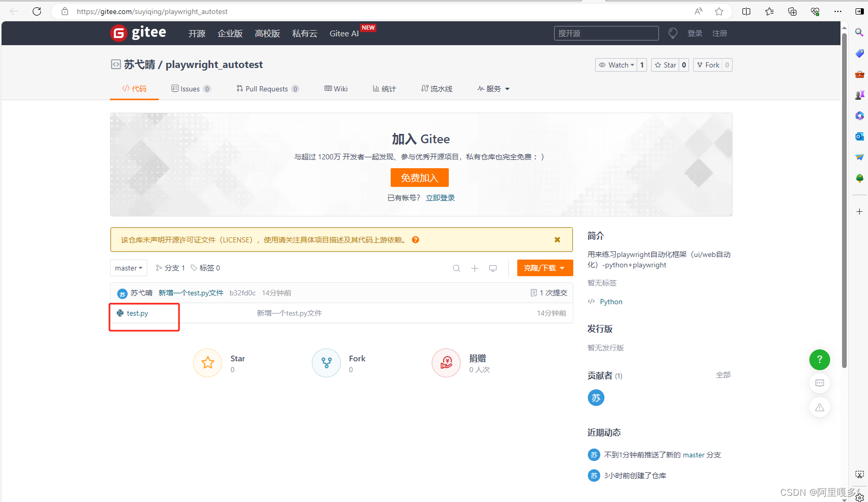Open the Issues tab
Screen dimensions: 868x502
[191, 89]
